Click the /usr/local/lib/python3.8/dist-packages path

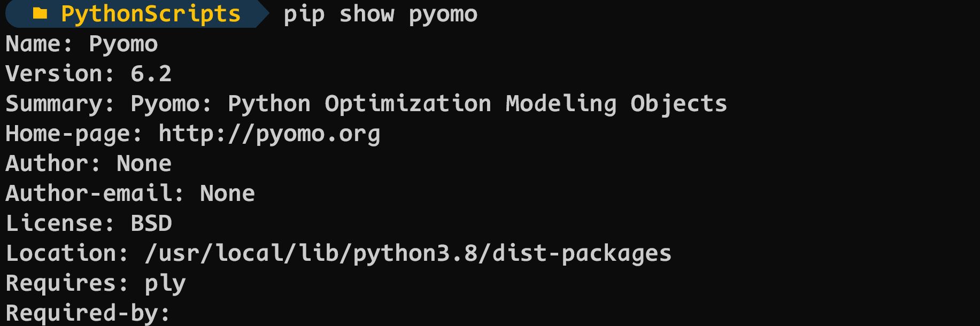(408, 253)
